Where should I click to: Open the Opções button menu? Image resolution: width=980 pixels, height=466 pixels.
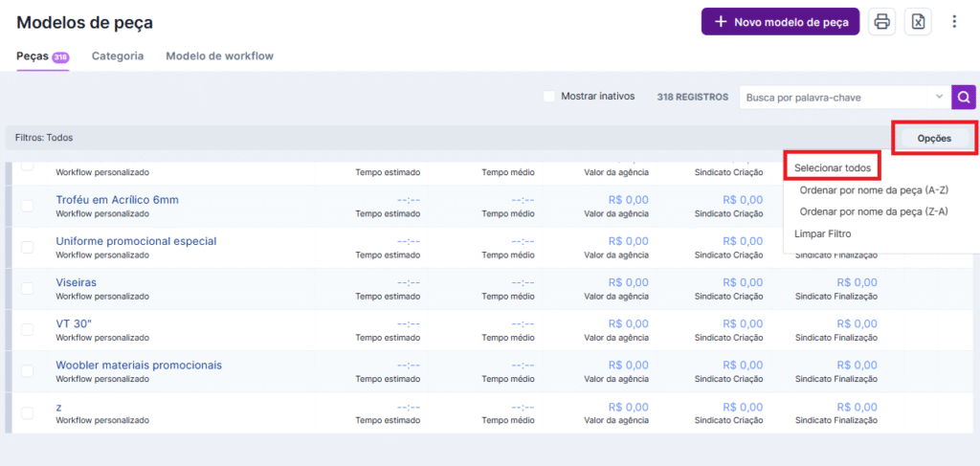[x=934, y=139]
